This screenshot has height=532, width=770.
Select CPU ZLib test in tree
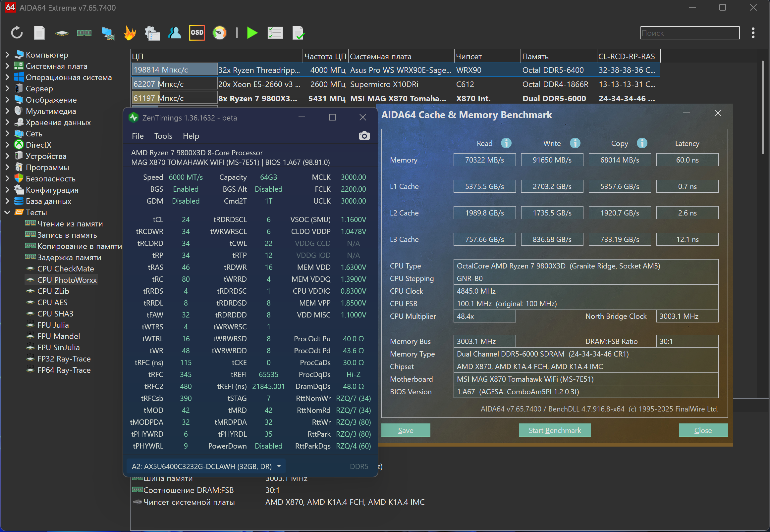53,291
